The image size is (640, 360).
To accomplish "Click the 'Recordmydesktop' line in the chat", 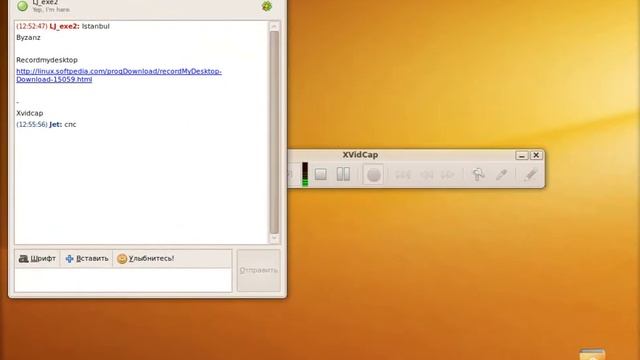I will point(47,60).
